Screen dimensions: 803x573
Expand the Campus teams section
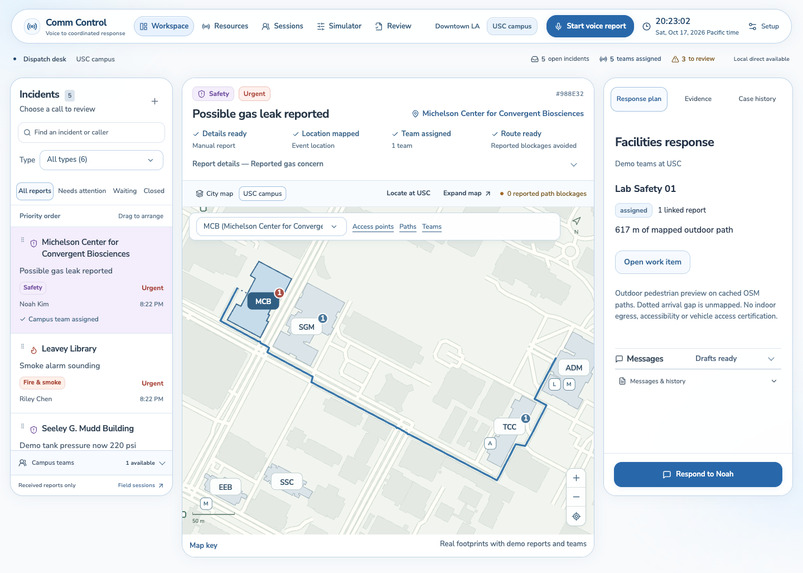(x=92, y=463)
